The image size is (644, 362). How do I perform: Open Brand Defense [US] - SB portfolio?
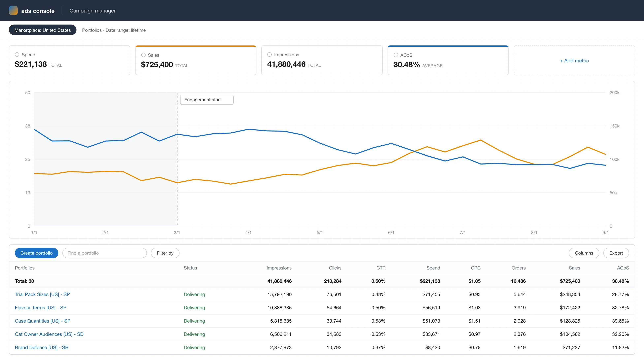click(41, 347)
